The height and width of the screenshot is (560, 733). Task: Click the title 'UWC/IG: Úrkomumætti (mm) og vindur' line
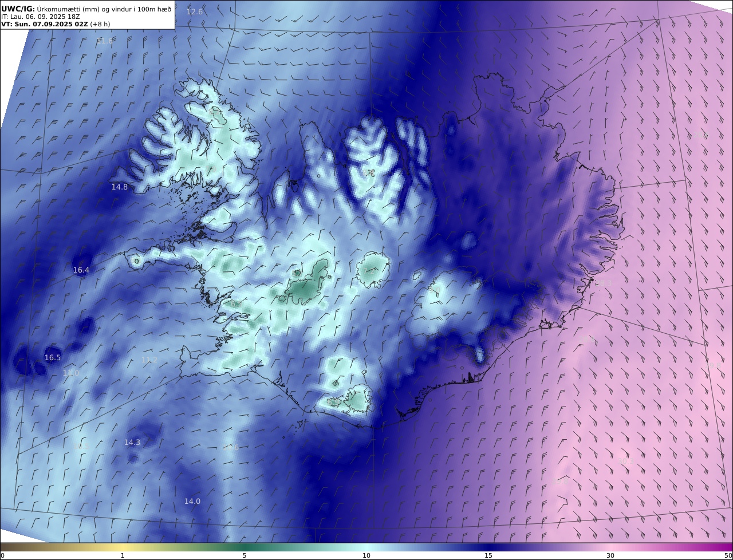86,9
